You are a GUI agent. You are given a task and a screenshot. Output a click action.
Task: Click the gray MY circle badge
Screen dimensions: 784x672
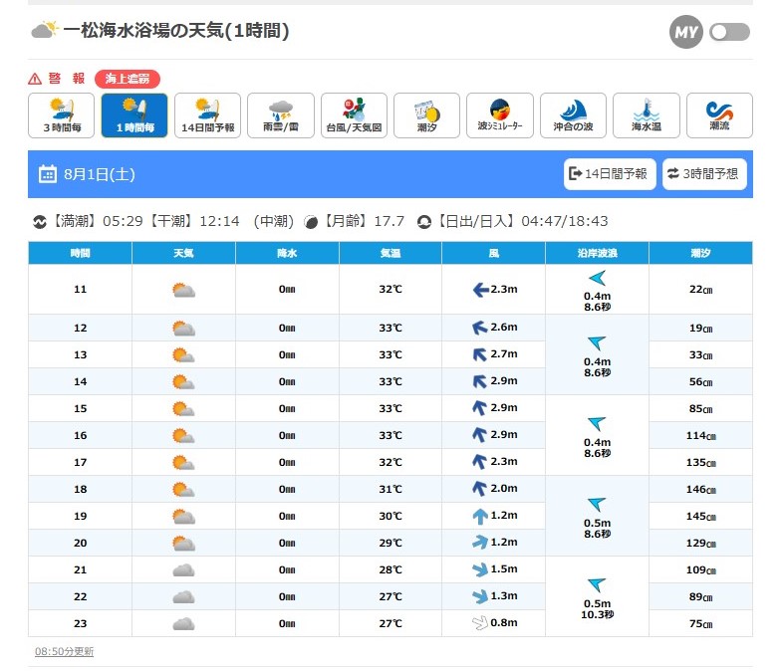pyautogui.click(x=686, y=33)
